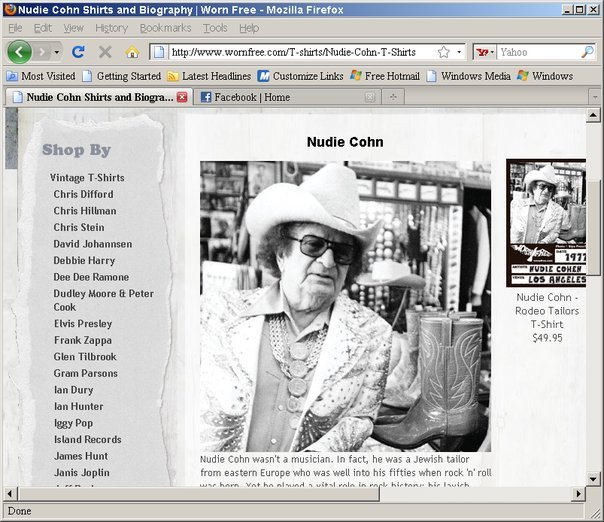Open the Getting Started bookmark
The image size is (604, 522).
(x=122, y=76)
